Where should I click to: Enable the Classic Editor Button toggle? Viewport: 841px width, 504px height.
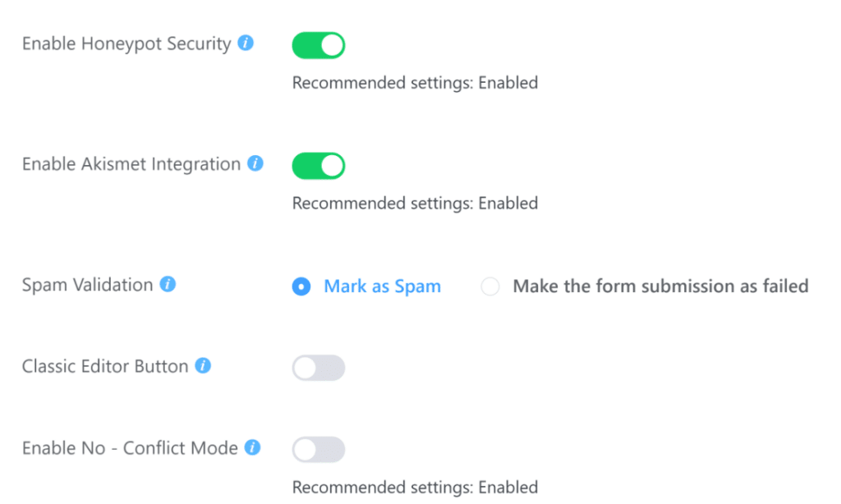click(x=318, y=367)
